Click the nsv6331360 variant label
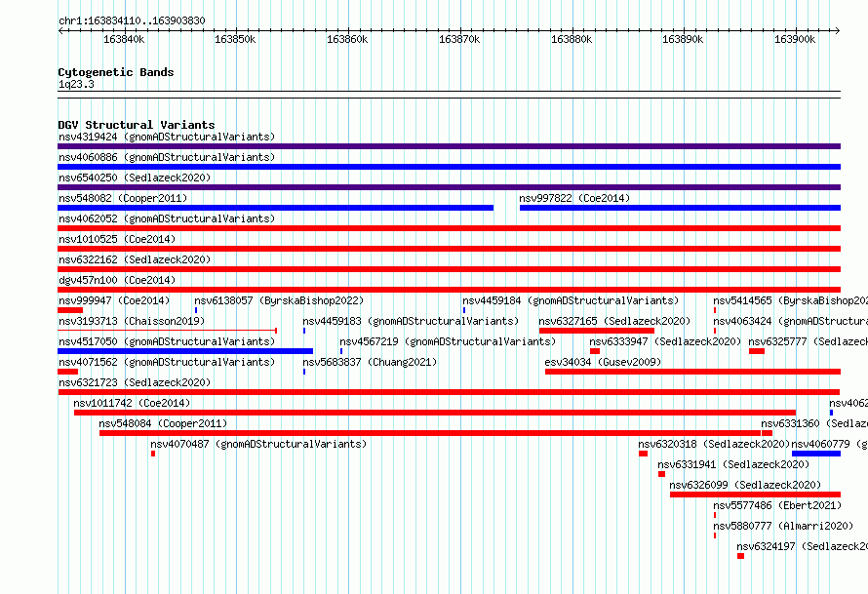 click(814, 423)
